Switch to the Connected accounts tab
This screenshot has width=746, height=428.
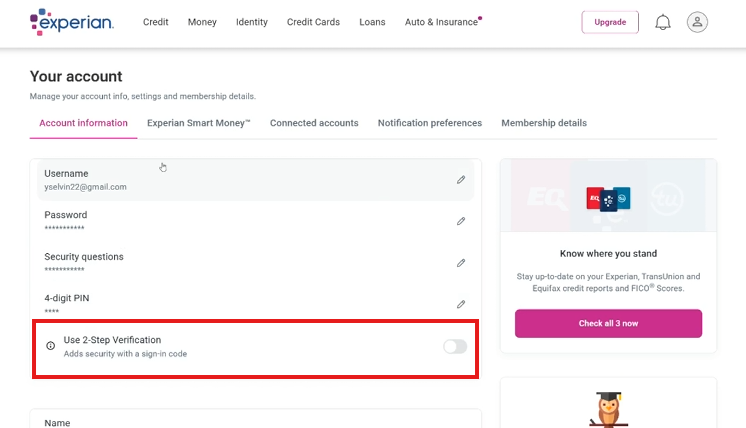(314, 123)
